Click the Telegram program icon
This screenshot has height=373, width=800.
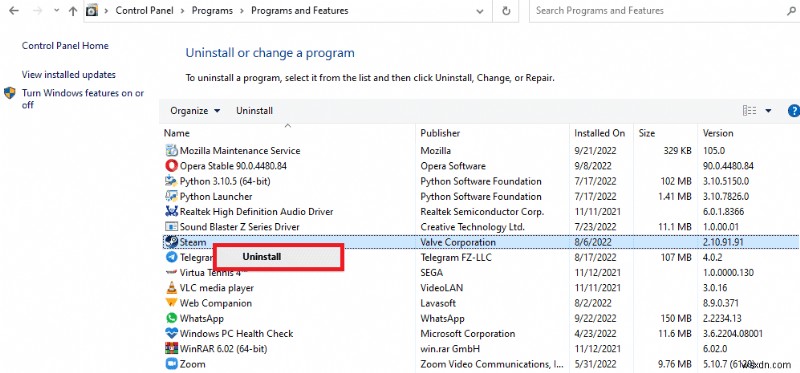[171, 257]
